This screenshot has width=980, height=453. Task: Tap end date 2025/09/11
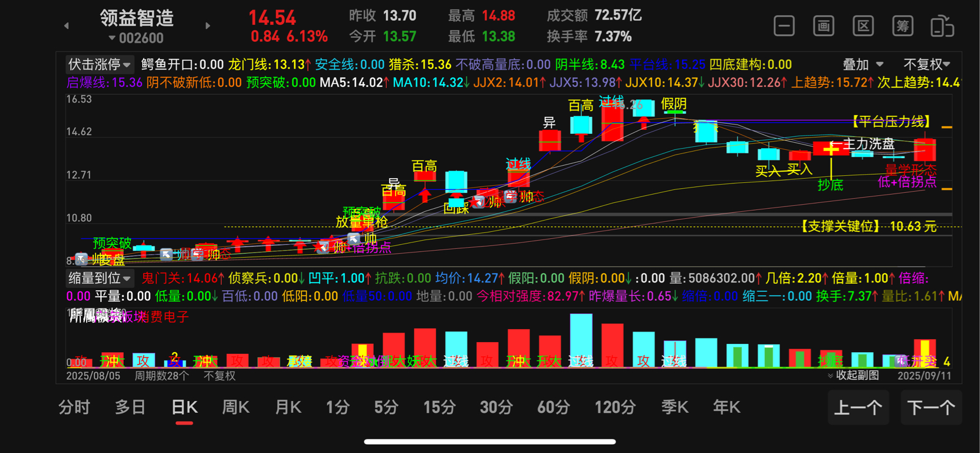click(x=924, y=376)
